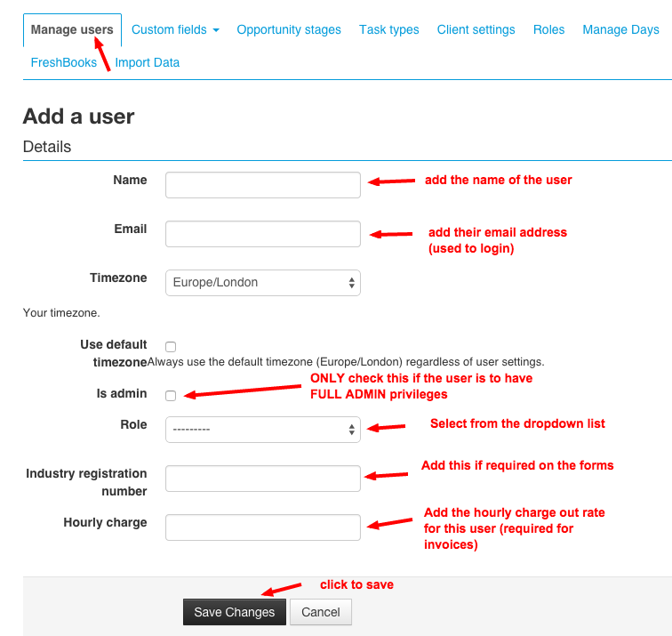This screenshot has width=672, height=636.
Task: Click the caret arrow beside Custom fields
Action: [216, 30]
